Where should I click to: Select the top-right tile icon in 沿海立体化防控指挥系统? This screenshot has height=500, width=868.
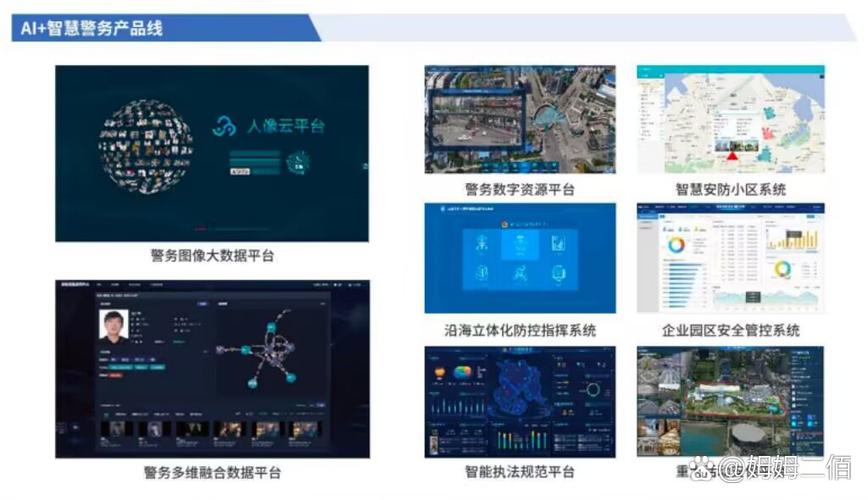(558, 243)
